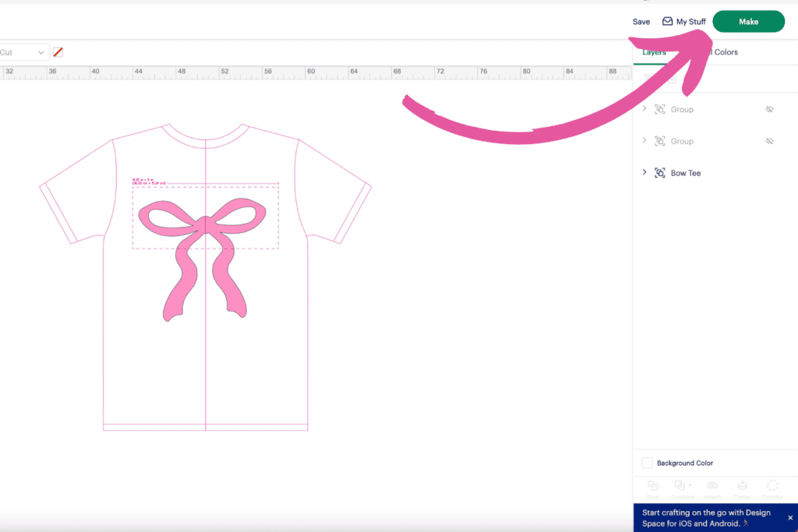Expand the second Group layer

coord(644,141)
